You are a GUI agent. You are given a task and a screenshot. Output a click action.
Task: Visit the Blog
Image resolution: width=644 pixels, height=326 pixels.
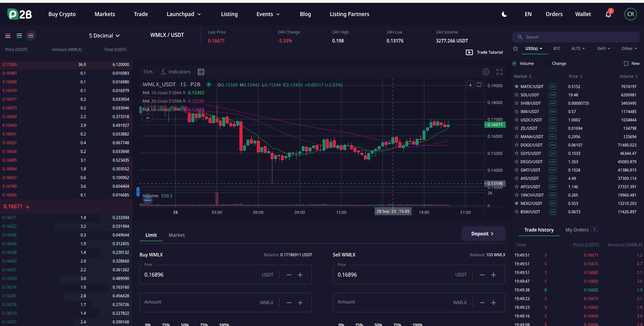click(x=305, y=14)
